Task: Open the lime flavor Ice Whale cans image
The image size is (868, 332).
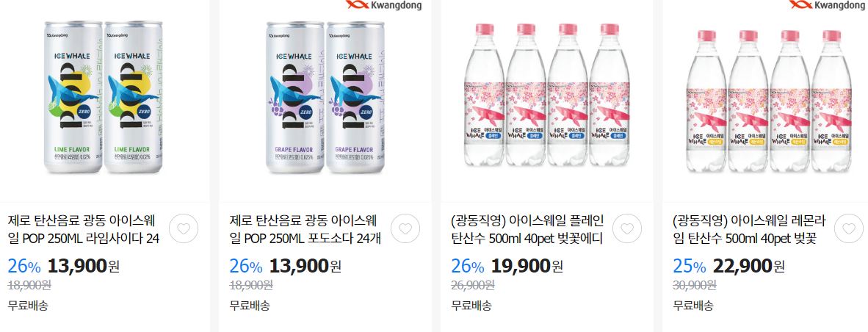Action: pyautogui.click(x=104, y=97)
